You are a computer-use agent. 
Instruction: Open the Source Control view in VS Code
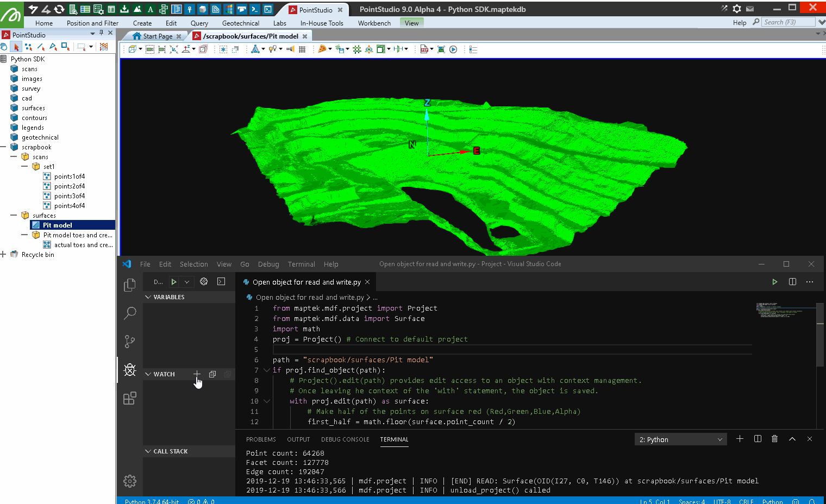click(x=130, y=341)
